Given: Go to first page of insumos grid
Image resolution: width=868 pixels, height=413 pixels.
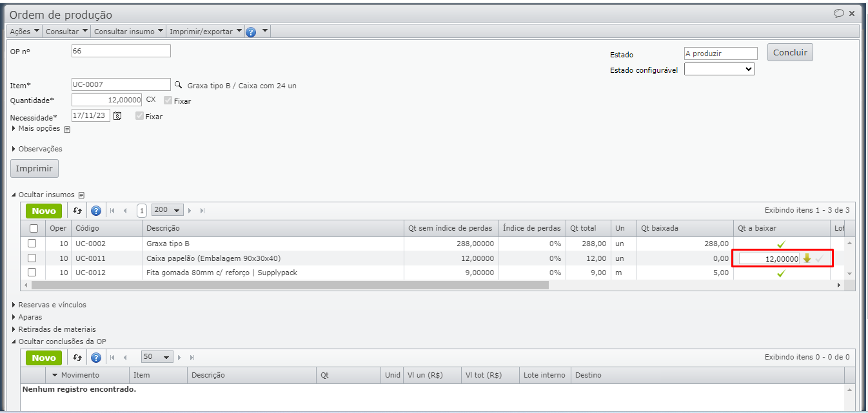Looking at the screenshot, I should point(113,211).
